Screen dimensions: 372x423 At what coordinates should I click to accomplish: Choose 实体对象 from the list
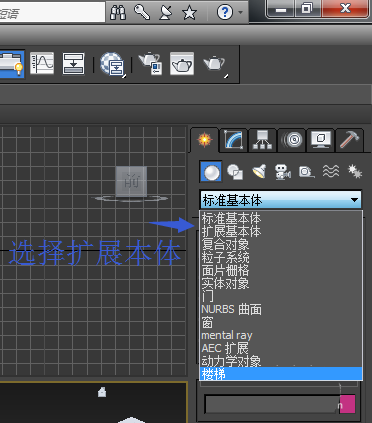pos(282,283)
